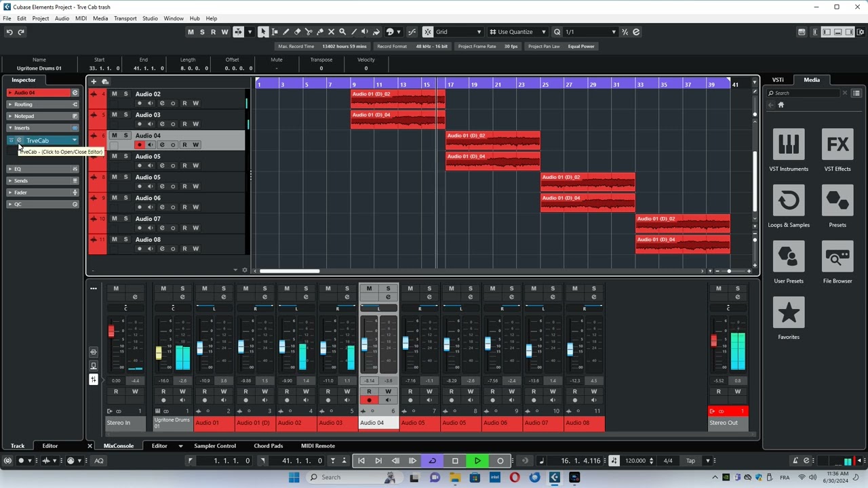Click the horizontal timeline scrollbar
Image resolution: width=868 pixels, height=488 pixels.
coord(290,271)
